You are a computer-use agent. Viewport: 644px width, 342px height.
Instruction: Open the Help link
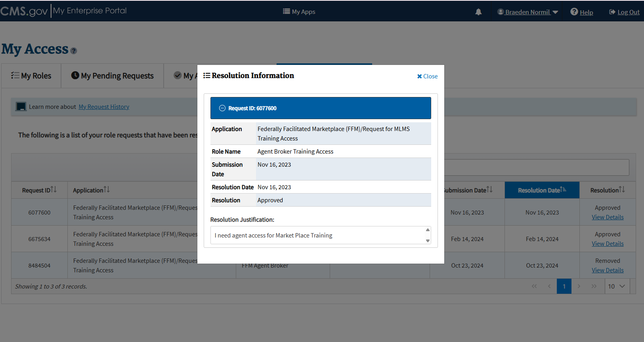click(587, 12)
